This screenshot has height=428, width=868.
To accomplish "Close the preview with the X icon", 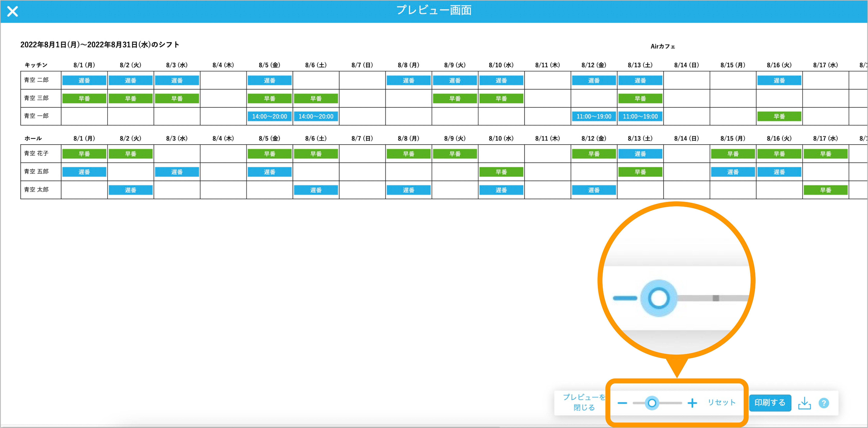I will (12, 11).
